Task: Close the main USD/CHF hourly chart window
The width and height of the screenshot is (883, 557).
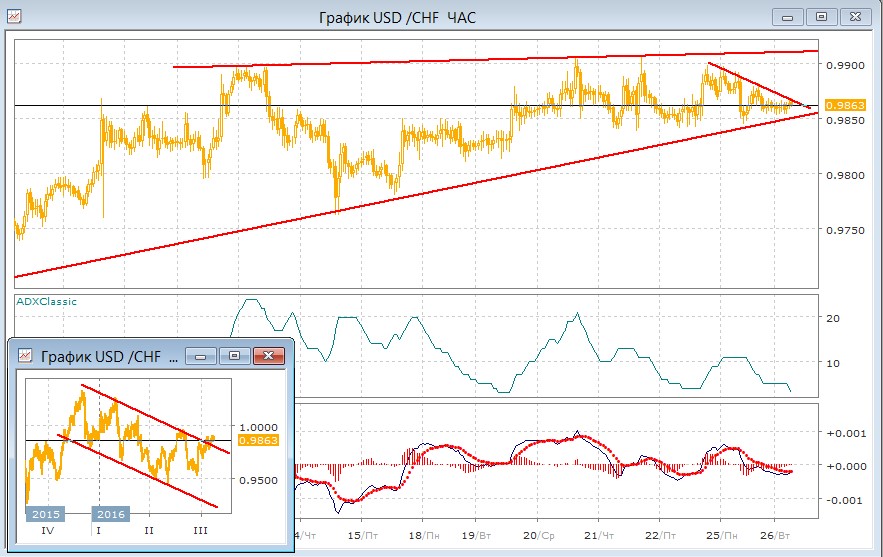Action: [x=855, y=17]
